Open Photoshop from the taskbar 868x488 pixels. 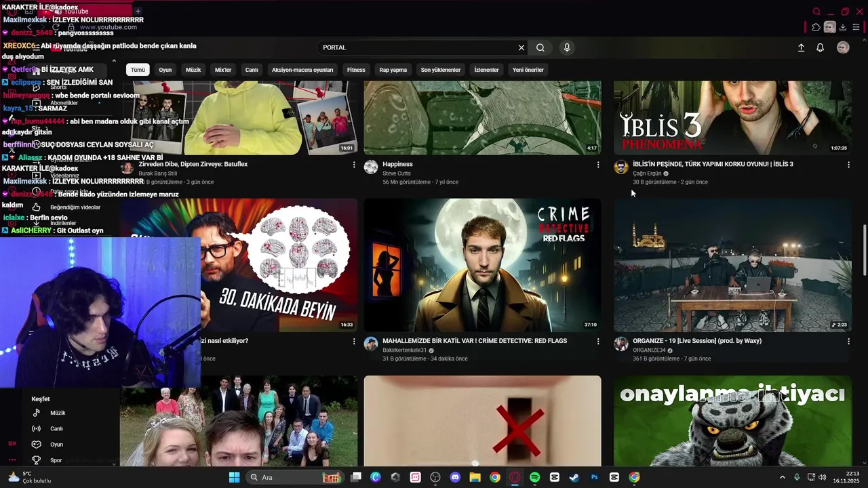pyautogui.click(x=594, y=477)
